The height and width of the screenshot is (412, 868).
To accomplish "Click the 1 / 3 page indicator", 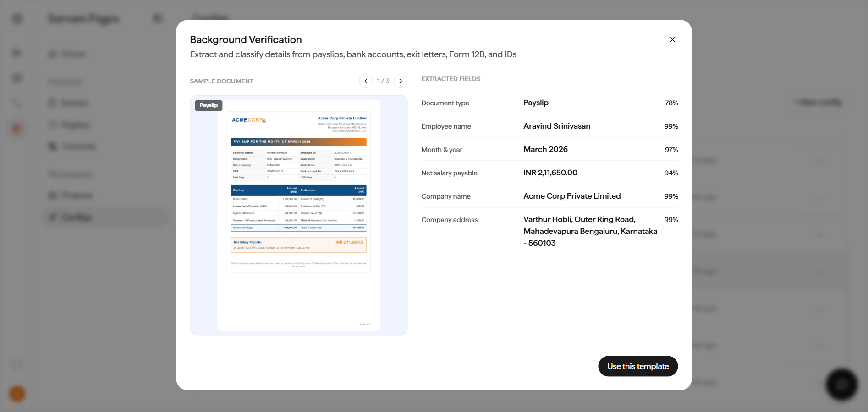I will pos(383,81).
